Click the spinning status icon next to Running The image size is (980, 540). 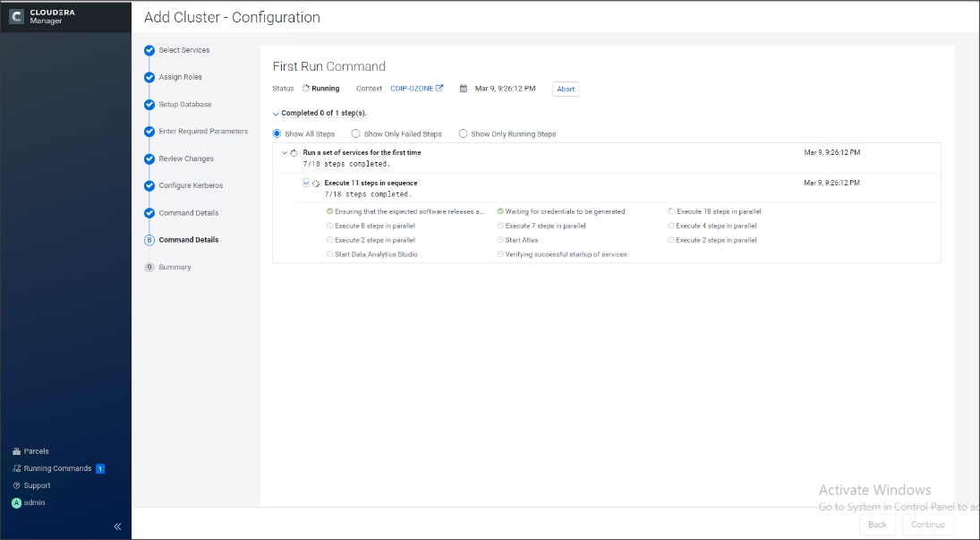pos(304,88)
